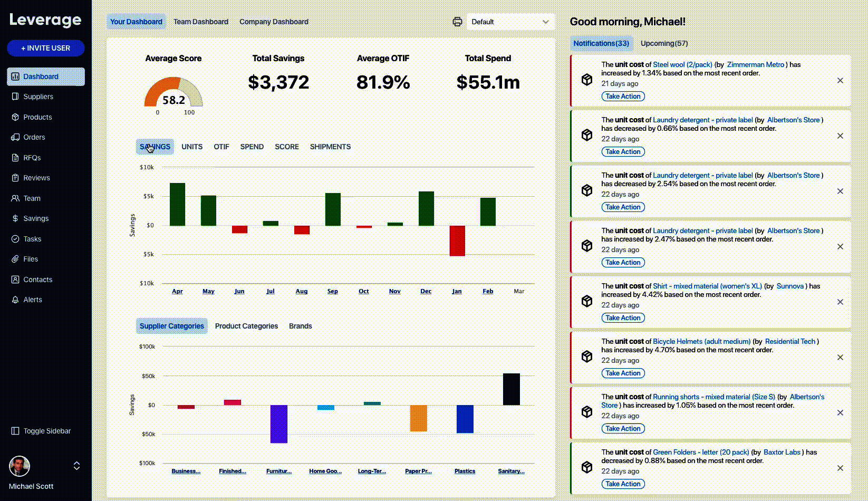Dismiss the Bicycle Helmets notification
Viewport: 868px width, 501px height.
pos(840,358)
